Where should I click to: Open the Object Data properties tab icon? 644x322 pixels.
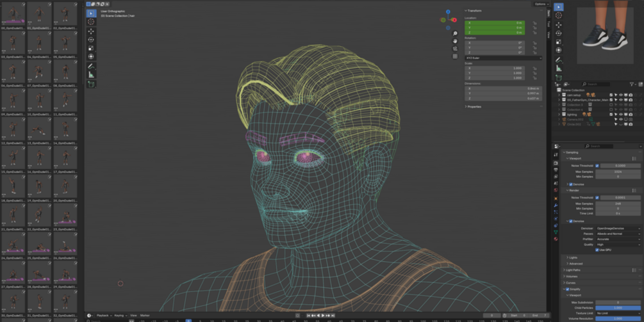(x=556, y=232)
